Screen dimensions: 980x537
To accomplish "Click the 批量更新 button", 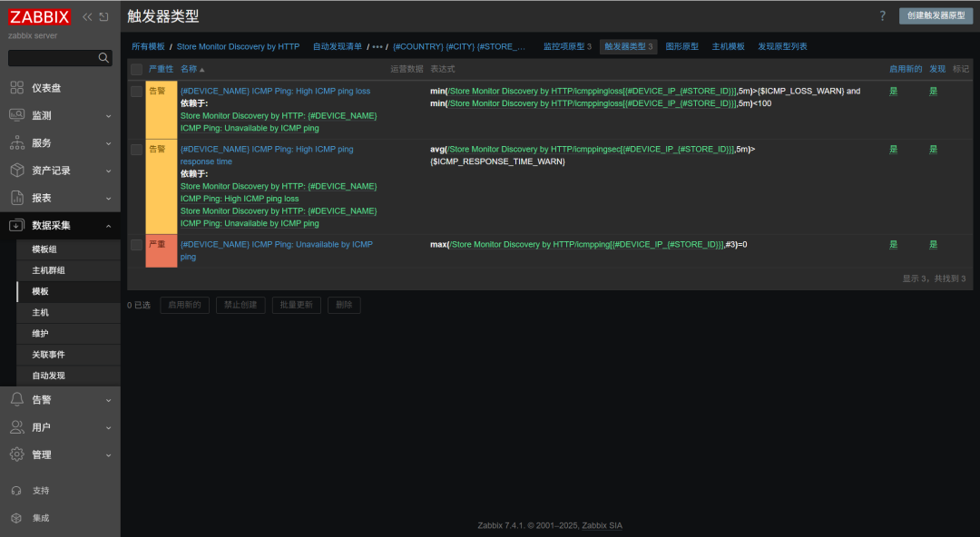I will [296, 305].
